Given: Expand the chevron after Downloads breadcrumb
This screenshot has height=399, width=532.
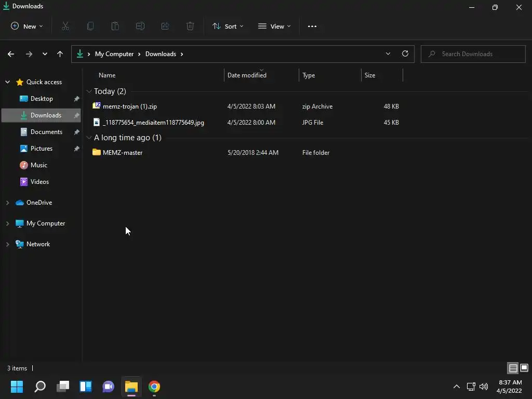Looking at the screenshot, I should tap(182, 54).
